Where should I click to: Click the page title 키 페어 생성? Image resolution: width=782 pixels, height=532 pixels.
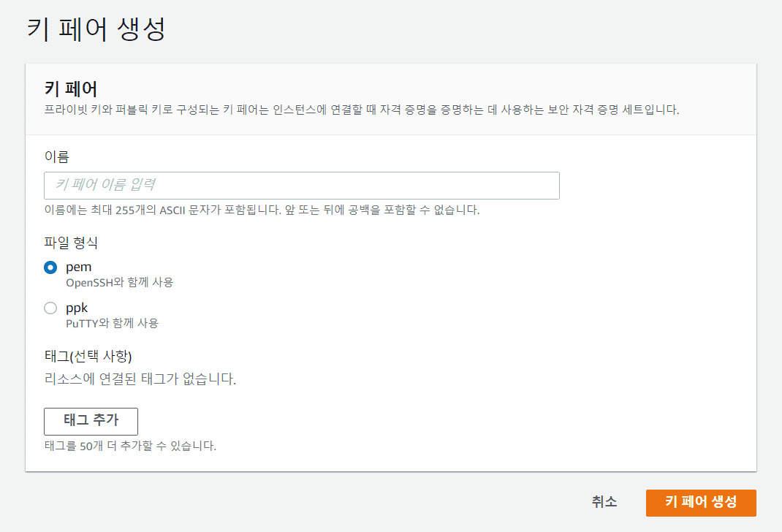(x=96, y=29)
